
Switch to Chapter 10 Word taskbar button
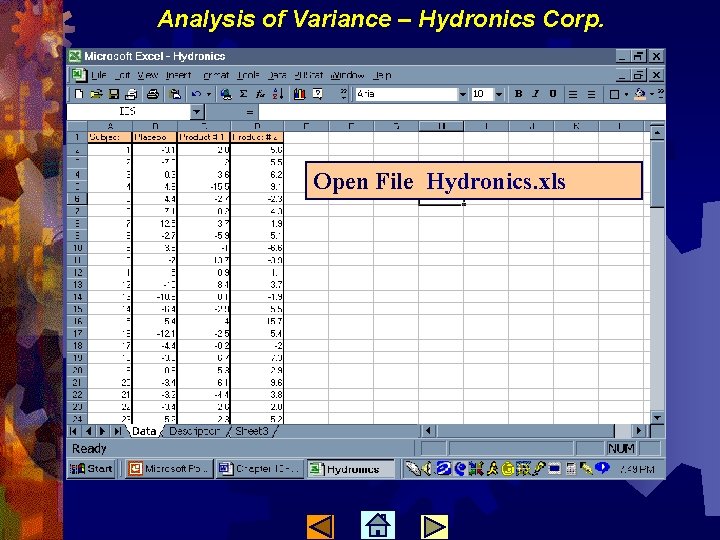259,469
